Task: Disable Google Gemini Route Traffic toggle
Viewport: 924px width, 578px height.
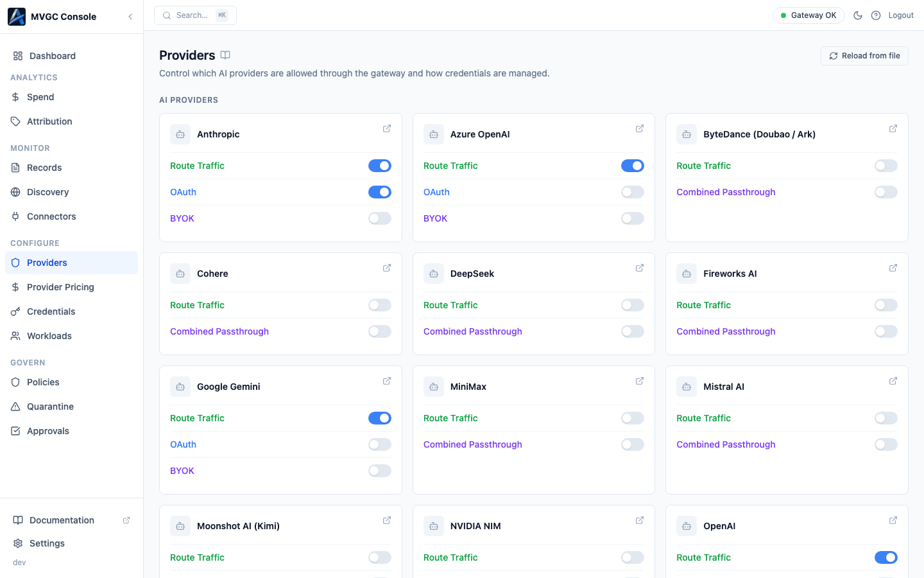Action: (380, 418)
